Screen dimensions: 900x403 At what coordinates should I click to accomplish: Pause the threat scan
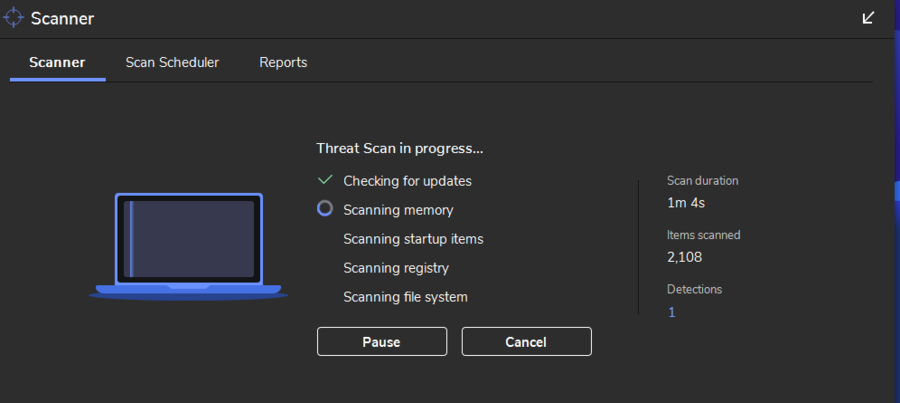tap(381, 342)
